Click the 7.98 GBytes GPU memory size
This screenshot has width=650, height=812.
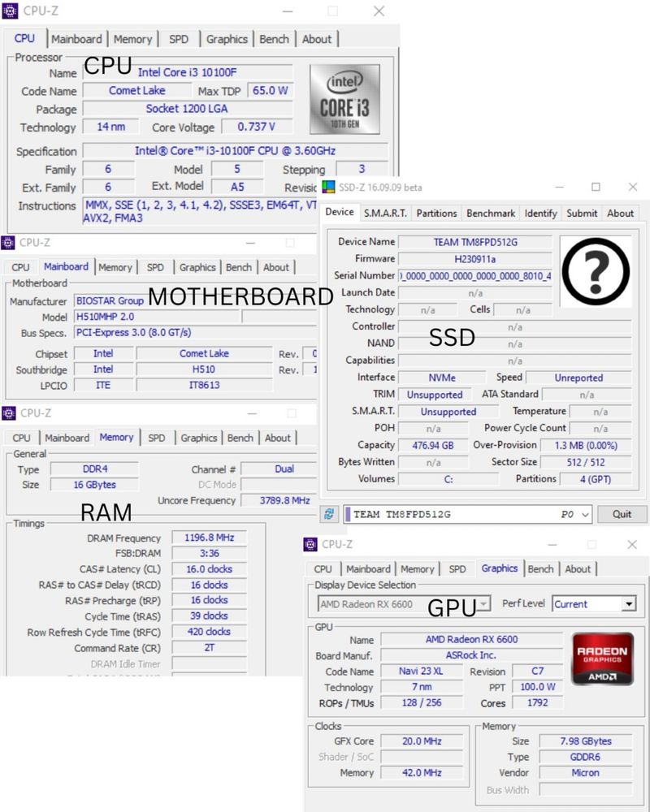coord(586,741)
